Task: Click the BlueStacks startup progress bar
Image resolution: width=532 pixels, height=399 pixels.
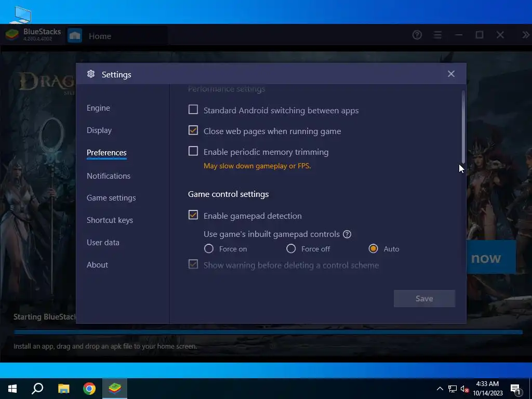Action: [268, 332]
